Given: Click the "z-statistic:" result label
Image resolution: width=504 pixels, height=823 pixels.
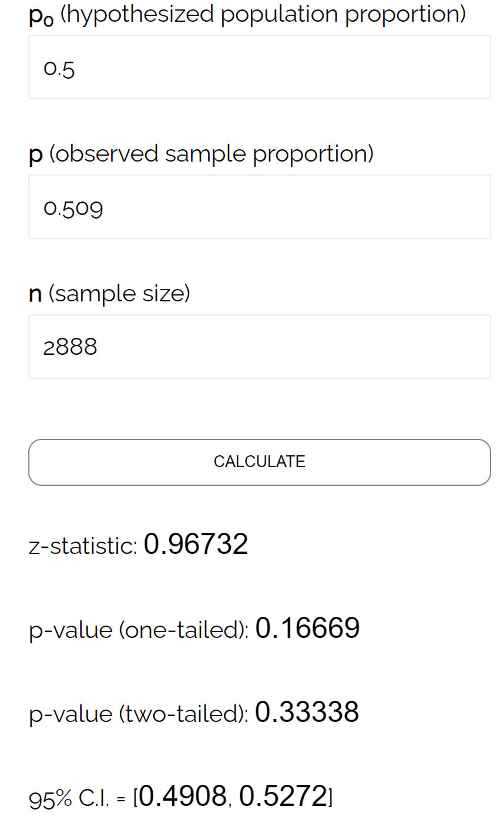Looking at the screenshot, I should 83,546.
